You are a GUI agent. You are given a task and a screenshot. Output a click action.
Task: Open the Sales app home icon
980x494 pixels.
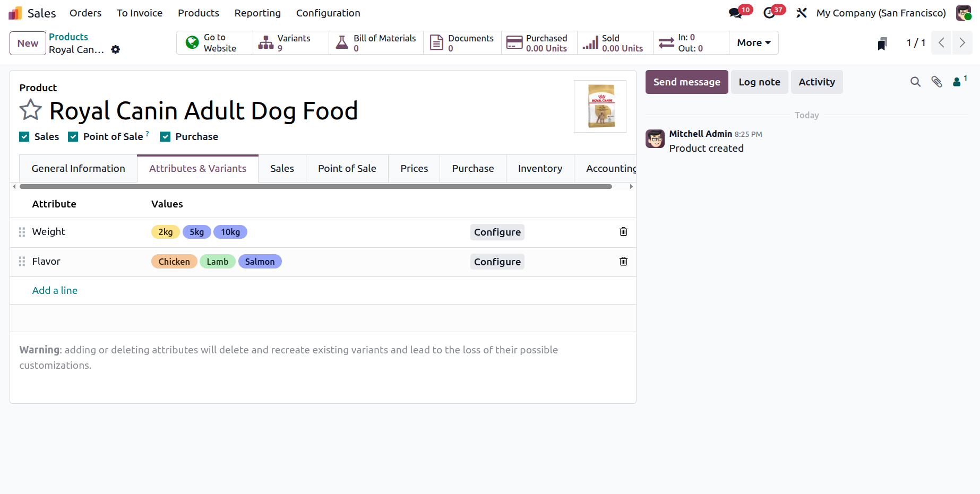point(15,13)
